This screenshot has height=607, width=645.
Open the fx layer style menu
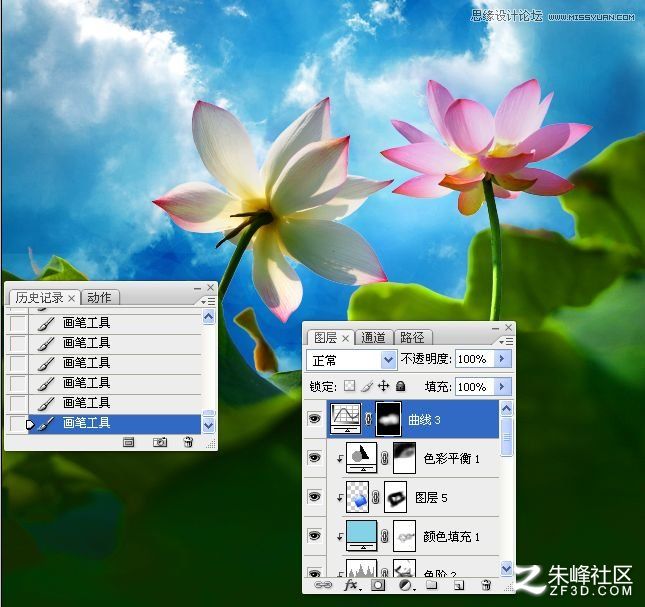pos(352,585)
